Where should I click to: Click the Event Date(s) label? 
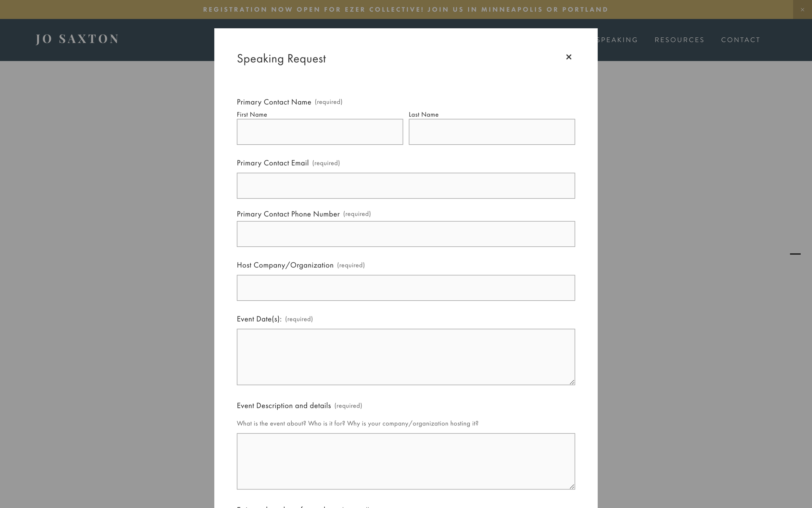point(259,319)
